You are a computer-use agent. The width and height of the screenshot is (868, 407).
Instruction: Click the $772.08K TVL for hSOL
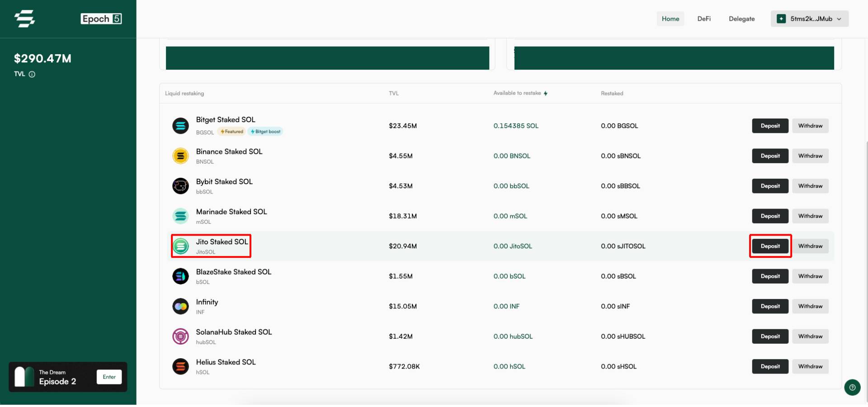[x=404, y=366]
